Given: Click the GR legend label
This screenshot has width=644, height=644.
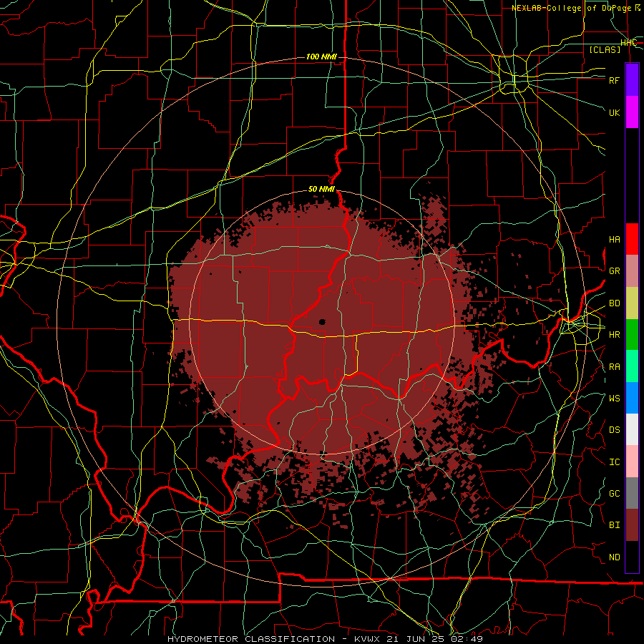Looking at the screenshot, I should [614, 271].
